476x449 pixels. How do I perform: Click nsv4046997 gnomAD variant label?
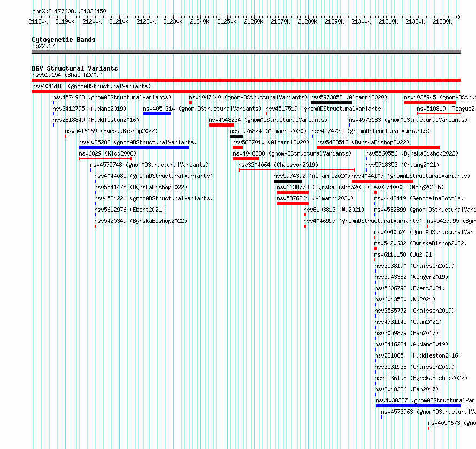pyautogui.click(x=363, y=221)
